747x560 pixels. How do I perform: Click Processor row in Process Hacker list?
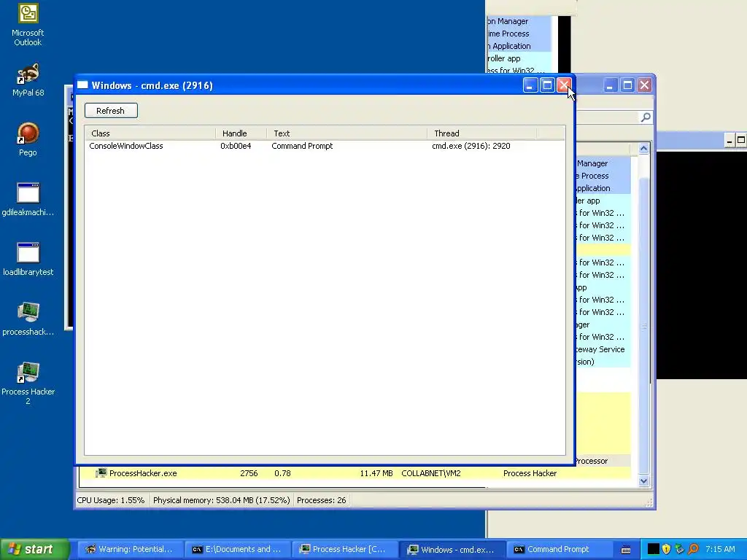pyautogui.click(x=603, y=461)
